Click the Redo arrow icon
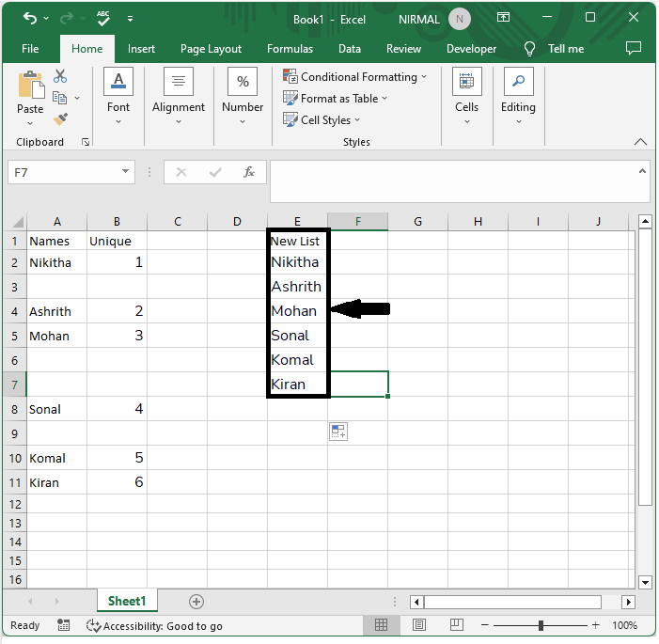The width and height of the screenshot is (659, 644). pyautogui.click(x=67, y=18)
